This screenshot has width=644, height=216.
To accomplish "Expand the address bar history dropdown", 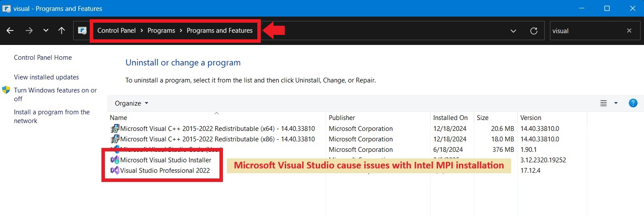I will tap(513, 31).
